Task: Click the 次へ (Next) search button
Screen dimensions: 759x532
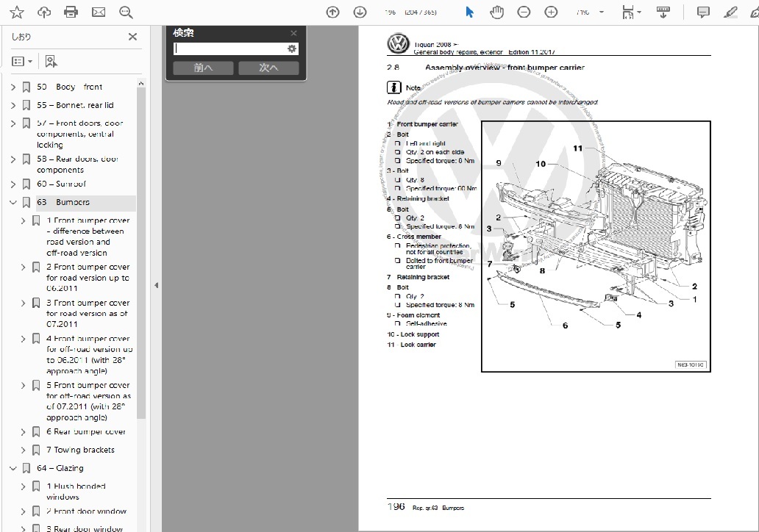Action: 268,68
